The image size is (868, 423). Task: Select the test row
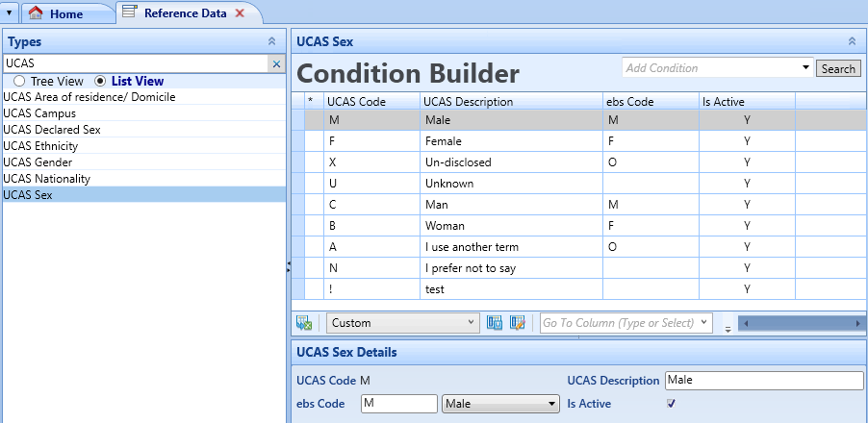click(579, 289)
